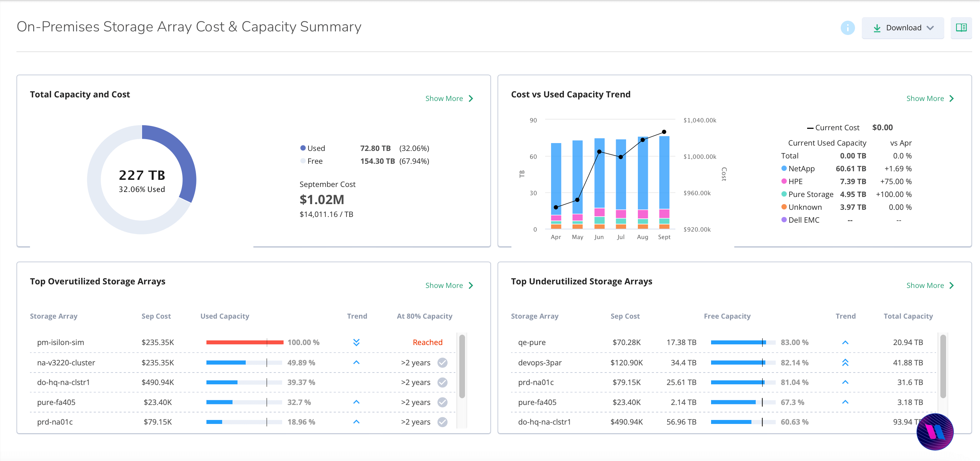Click the $490.94K cost in Overutilized table

click(x=157, y=383)
